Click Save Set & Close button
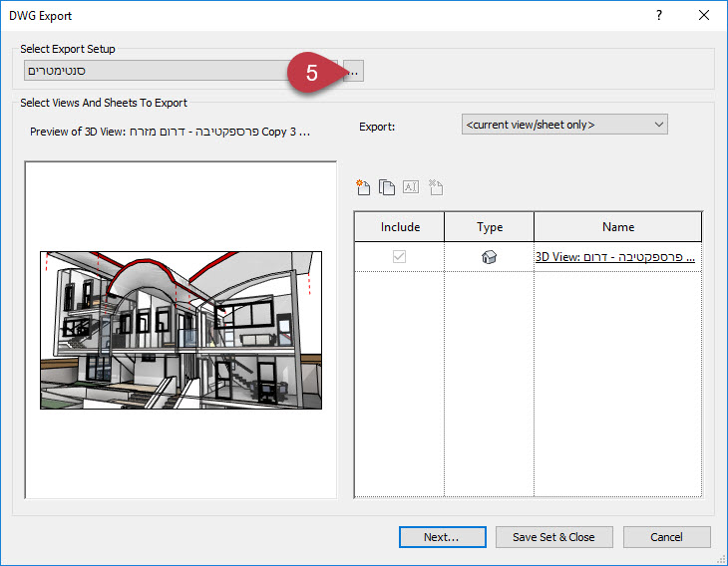728x566 pixels. [x=553, y=537]
